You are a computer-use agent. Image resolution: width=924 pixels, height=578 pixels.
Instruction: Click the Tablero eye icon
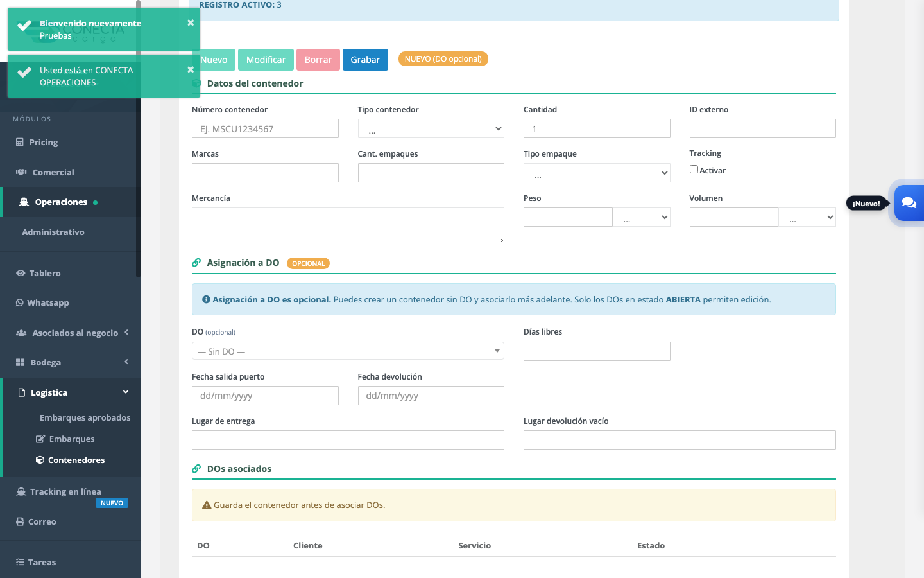tap(21, 273)
